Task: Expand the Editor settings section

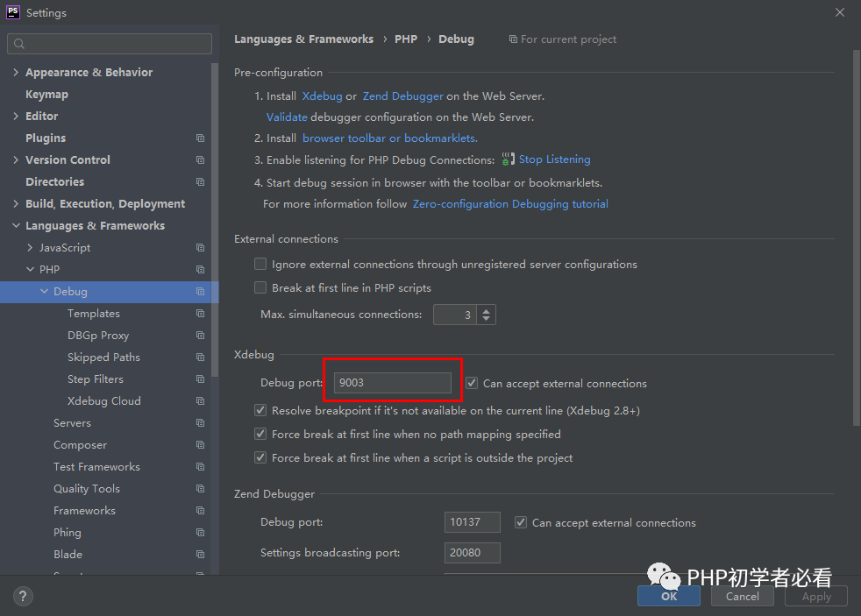Action: click(x=16, y=117)
